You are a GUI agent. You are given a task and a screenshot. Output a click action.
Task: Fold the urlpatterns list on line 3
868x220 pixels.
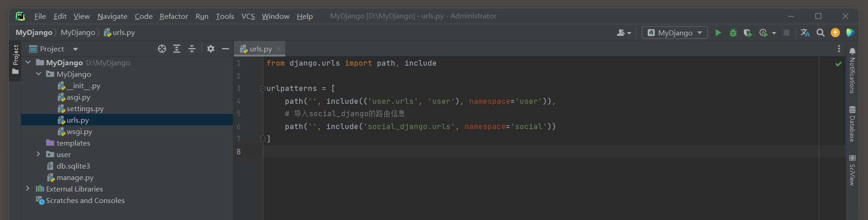[x=263, y=89]
